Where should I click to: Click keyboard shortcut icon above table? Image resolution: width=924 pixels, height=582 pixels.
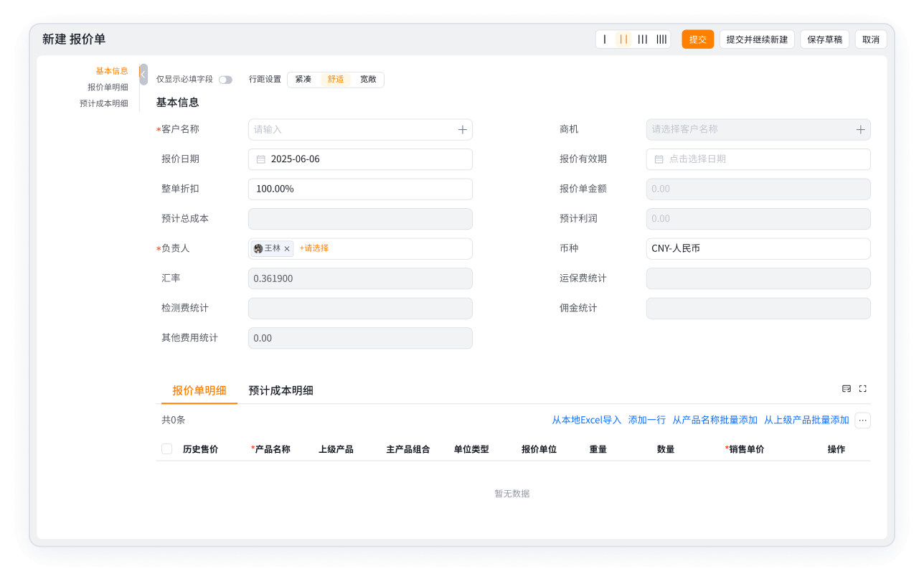847,389
